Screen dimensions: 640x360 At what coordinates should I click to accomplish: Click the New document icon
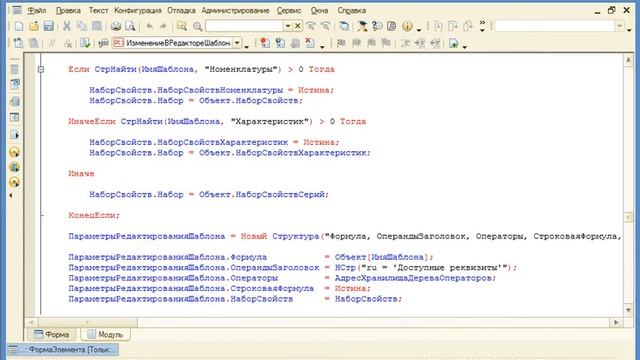point(19,27)
